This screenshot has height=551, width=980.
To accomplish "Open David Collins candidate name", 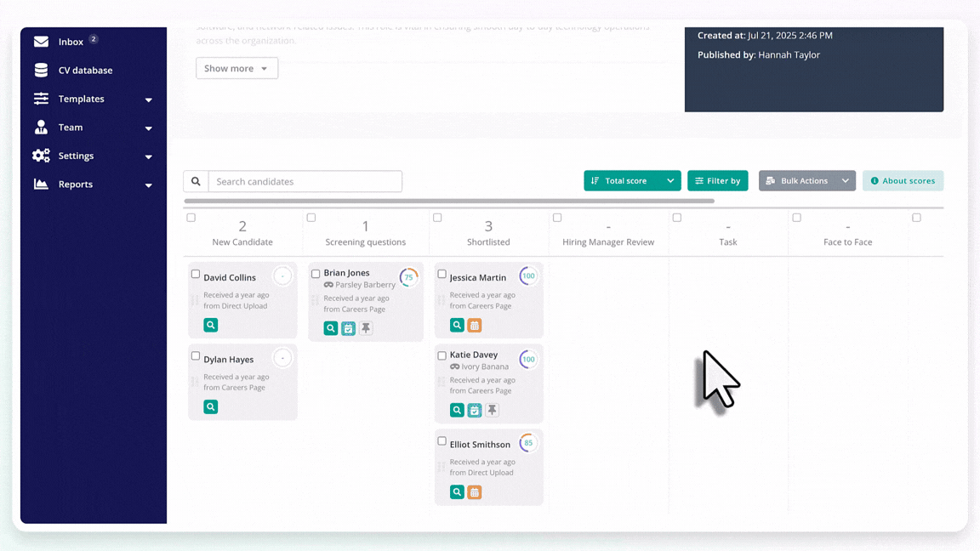I will click(x=230, y=277).
